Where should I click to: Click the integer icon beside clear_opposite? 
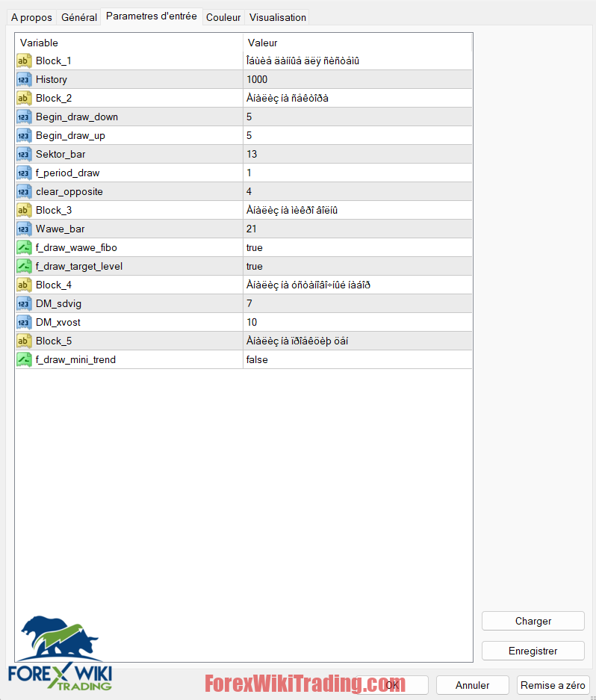pos(24,192)
